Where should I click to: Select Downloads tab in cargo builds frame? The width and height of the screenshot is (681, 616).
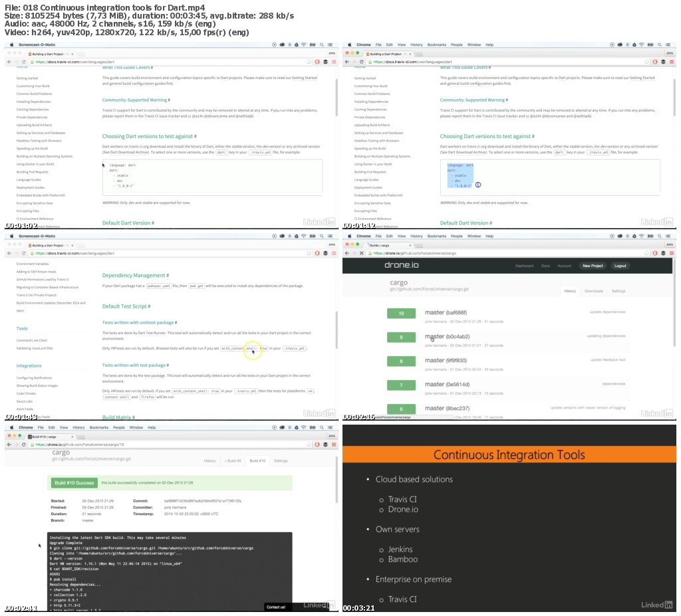[594, 291]
